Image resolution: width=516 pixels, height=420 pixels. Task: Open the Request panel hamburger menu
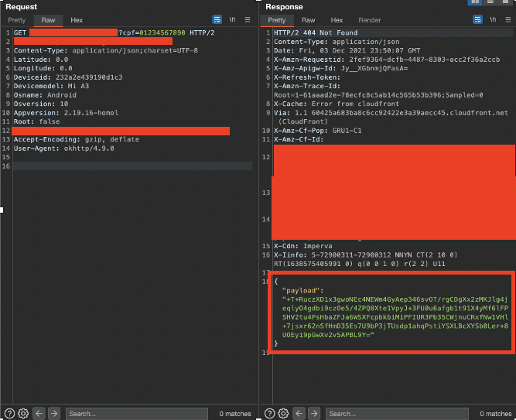coord(248,20)
